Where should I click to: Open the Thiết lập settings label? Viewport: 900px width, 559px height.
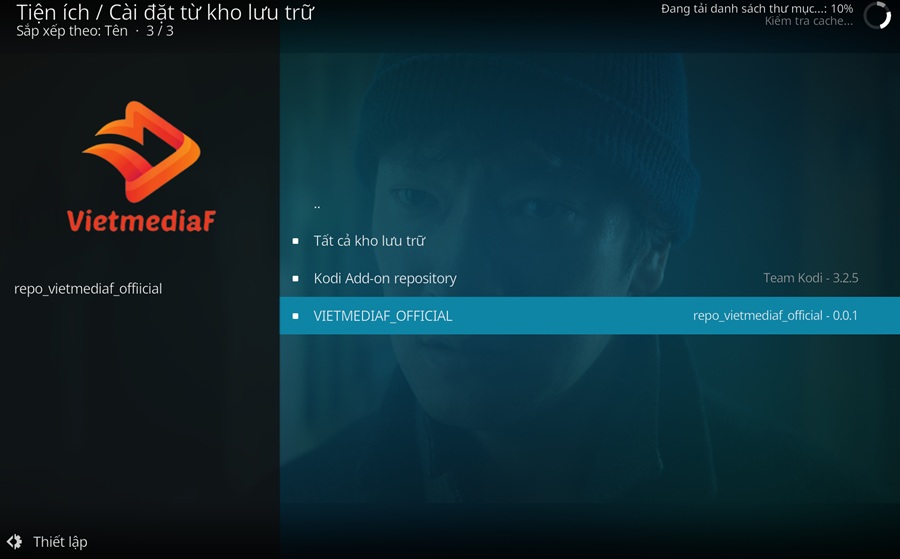pos(60,542)
